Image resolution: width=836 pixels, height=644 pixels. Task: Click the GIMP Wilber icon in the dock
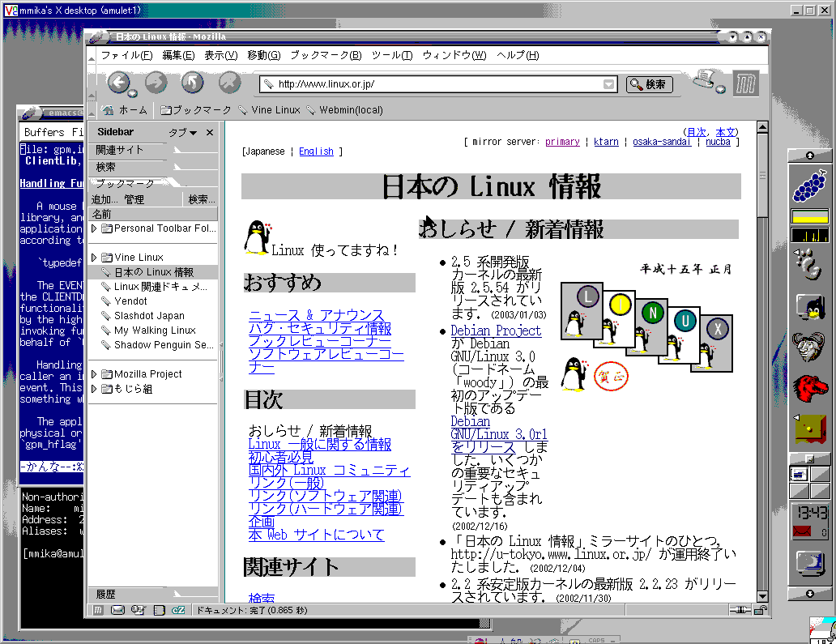pyautogui.click(x=809, y=265)
